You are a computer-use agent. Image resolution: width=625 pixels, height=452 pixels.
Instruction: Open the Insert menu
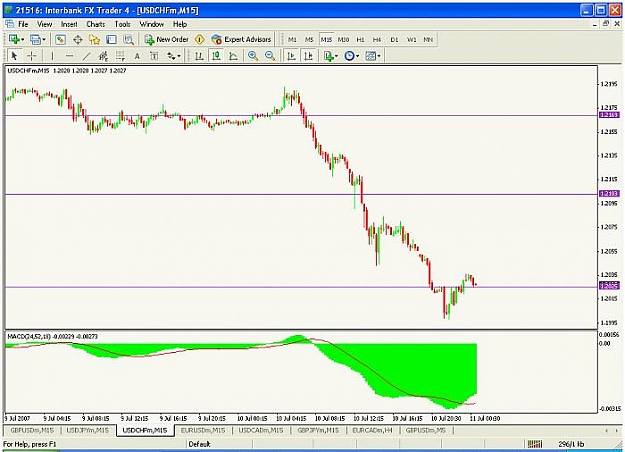[x=69, y=24]
